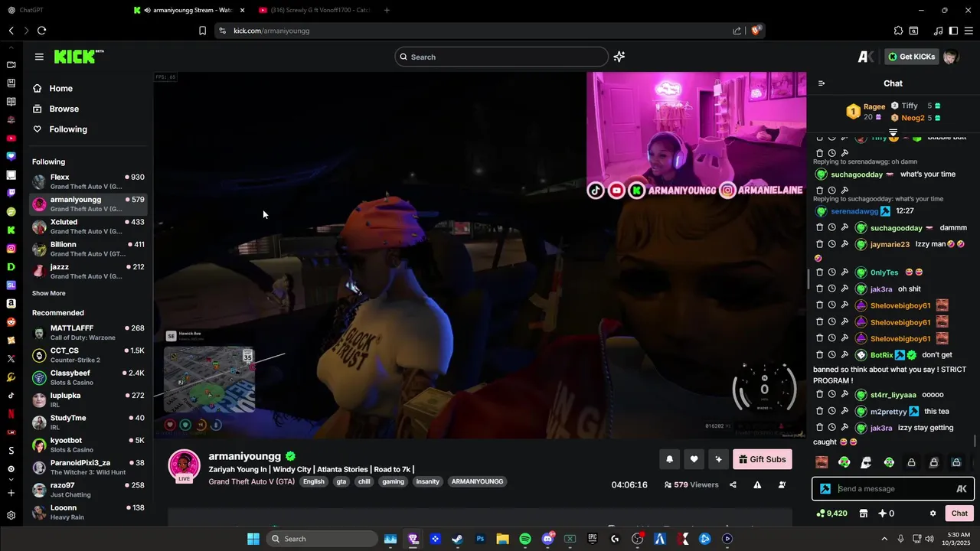This screenshot has height=551, width=980.
Task: Open the user profile avatar menu
Action: coord(951,57)
